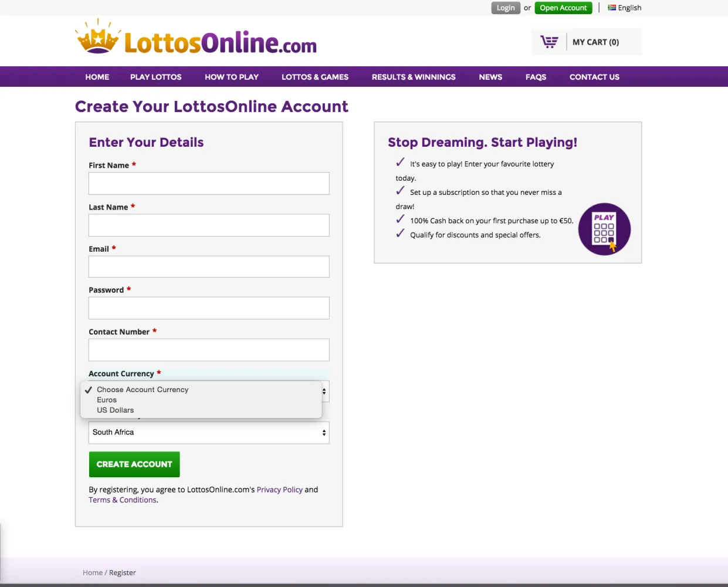Click the South Africa flag icon
The height and width of the screenshot is (587, 728).
point(612,8)
